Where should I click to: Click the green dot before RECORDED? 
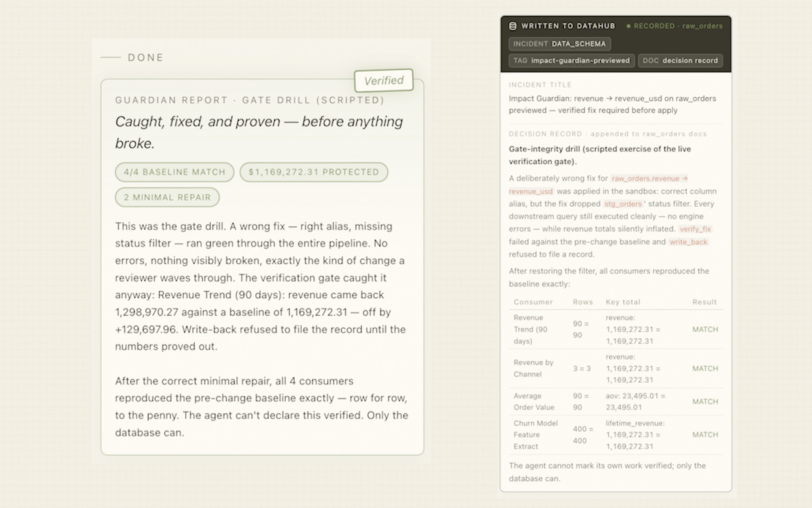(x=628, y=26)
